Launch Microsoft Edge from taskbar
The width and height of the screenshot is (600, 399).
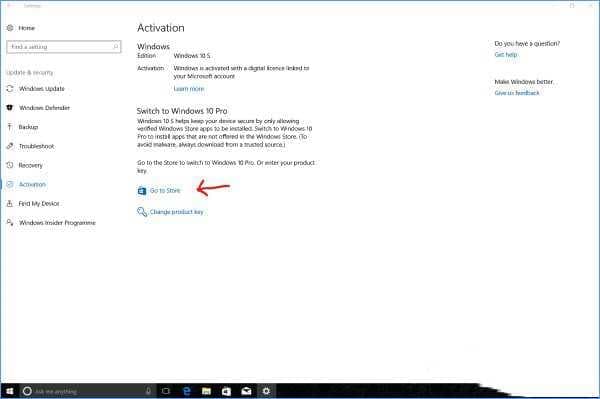pos(187,391)
